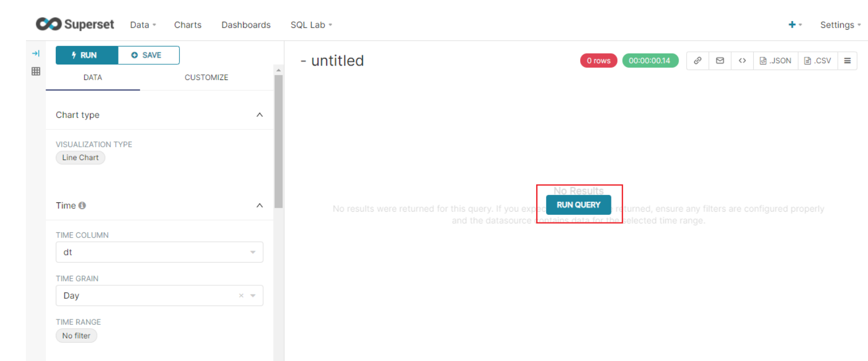Image resolution: width=868 pixels, height=361 pixels.
Task: Clear the Day time grain selection
Action: [241, 296]
